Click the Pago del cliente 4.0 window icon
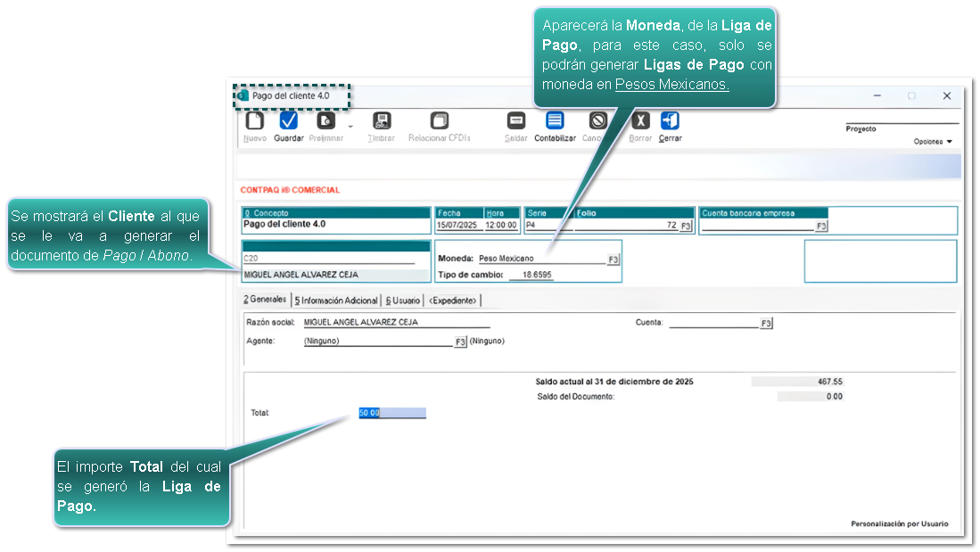The width and height of the screenshot is (980, 552). click(243, 95)
